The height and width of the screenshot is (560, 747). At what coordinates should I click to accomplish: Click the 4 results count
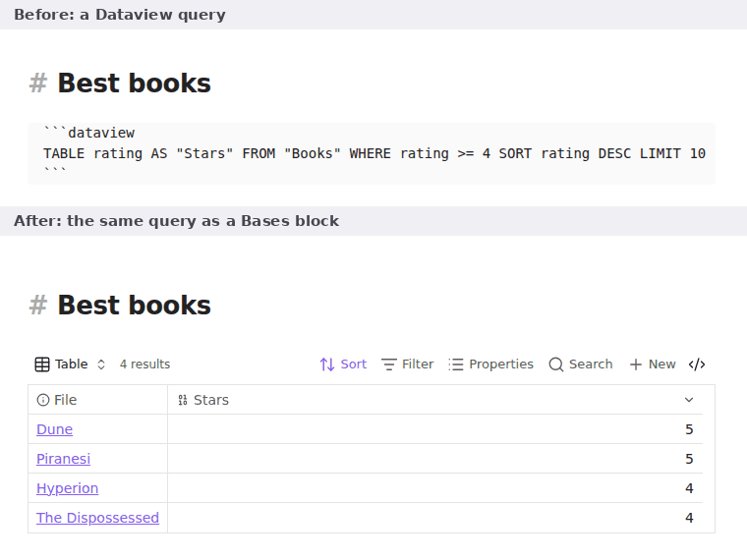(x=144, y=364)
